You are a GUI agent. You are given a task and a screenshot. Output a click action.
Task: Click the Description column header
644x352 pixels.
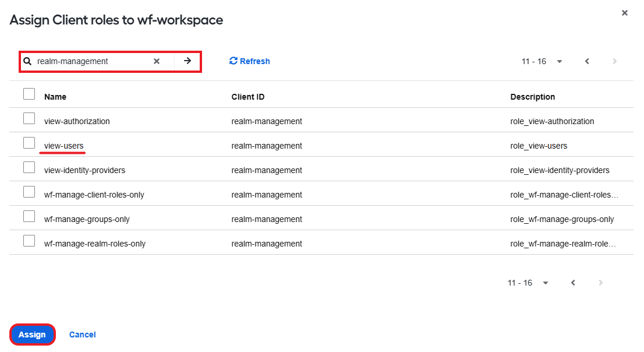(532, 97)
